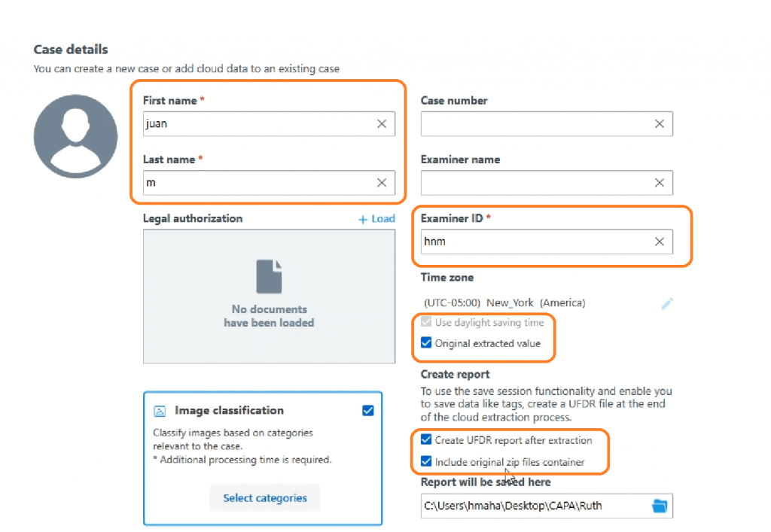The image size is (771, 532).
Task: Uncheck Create UFDR report after extraction
Action: coord(427,440)
